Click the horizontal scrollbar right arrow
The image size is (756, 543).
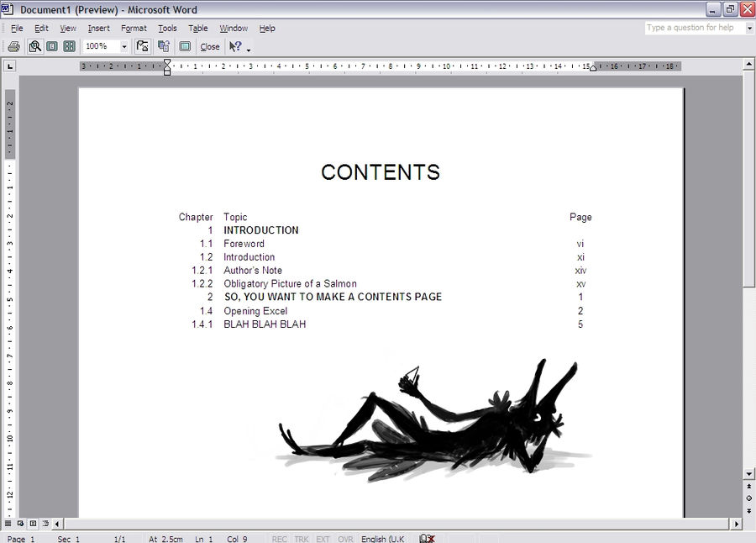pyautogui.click(x=736, y=523)
